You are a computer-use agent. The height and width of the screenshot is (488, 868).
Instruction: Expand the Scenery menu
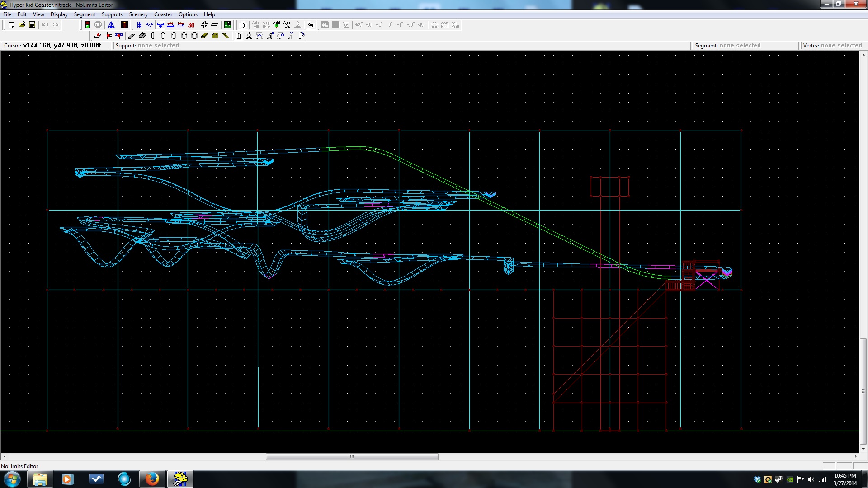[138, 14]
